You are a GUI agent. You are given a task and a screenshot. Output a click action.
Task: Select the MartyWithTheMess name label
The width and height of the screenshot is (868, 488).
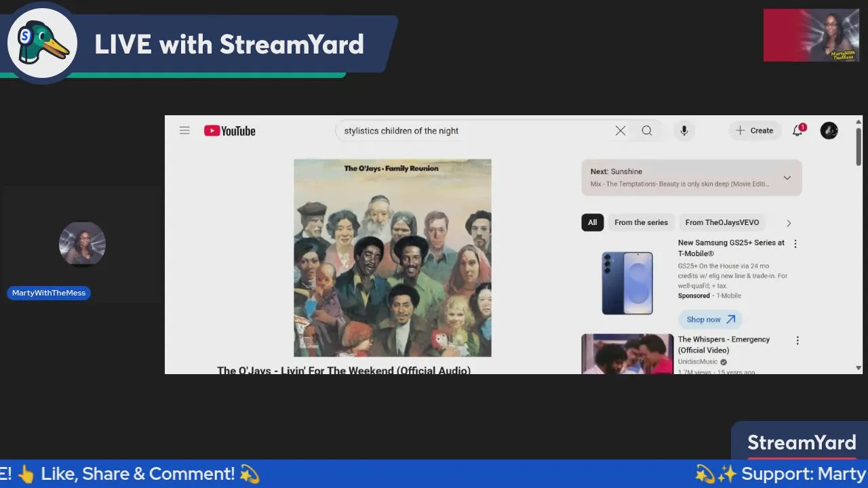49,293
